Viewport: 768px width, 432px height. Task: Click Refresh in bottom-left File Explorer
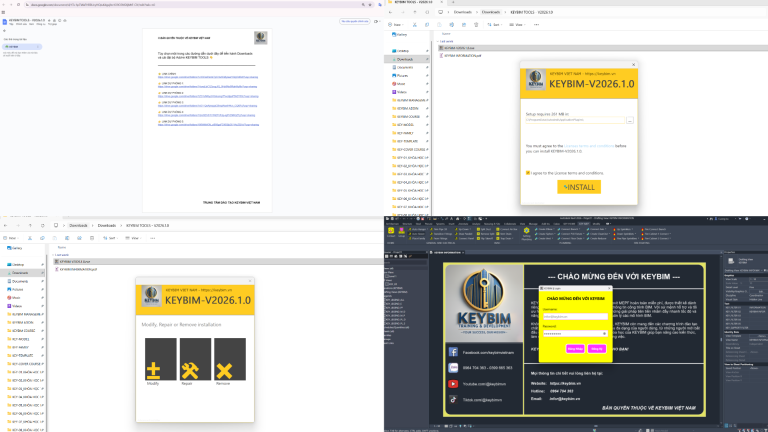pos(43,226)
